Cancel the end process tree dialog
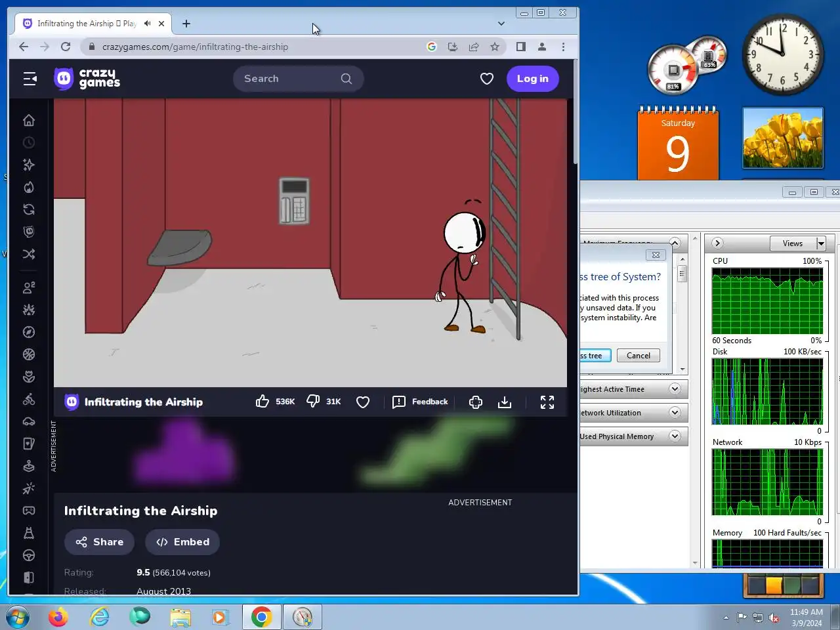The width and height of the screenshot is (840, 630). (639, 356)
